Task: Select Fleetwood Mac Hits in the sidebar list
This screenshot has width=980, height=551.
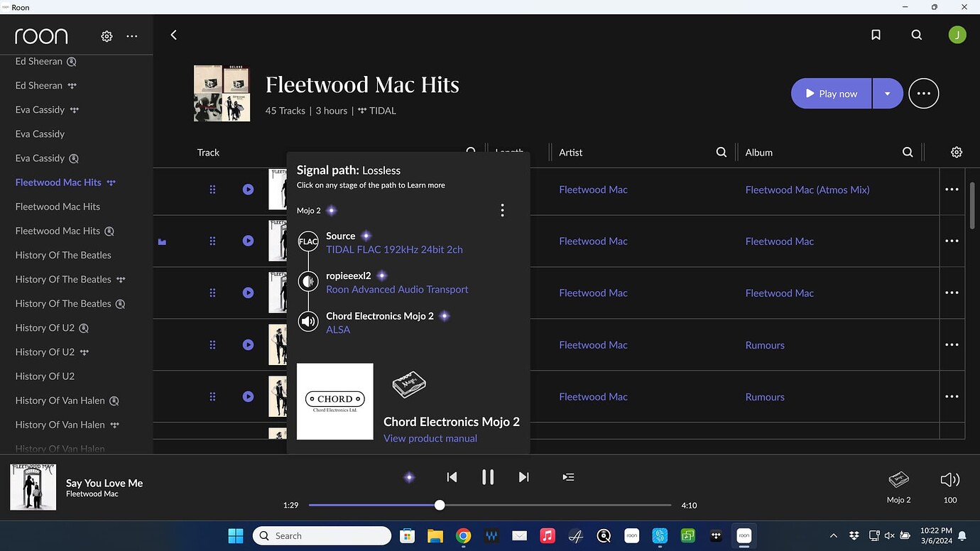Action: 58,182
